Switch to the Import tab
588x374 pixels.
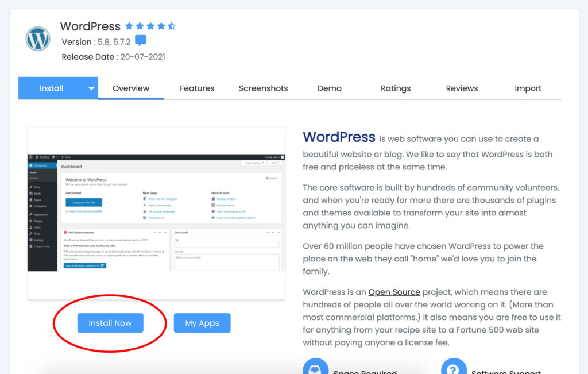point(528,88)
